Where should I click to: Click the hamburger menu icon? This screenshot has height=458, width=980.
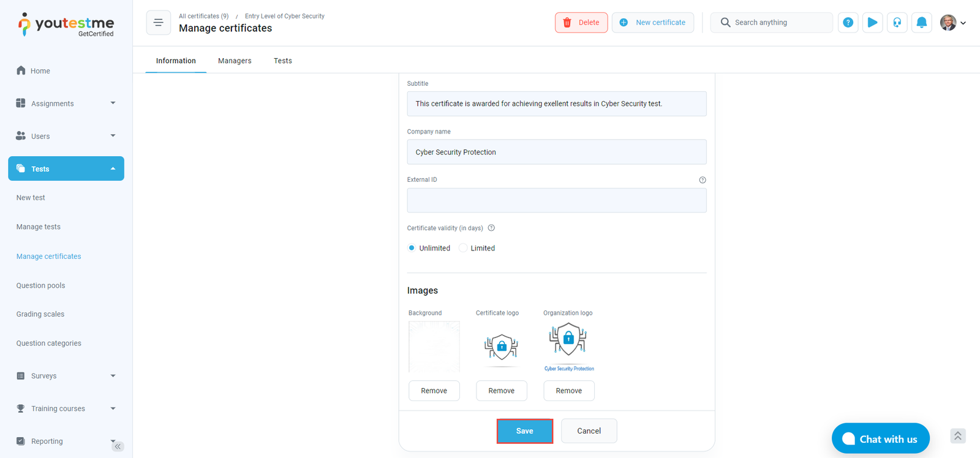pos(158,23)
